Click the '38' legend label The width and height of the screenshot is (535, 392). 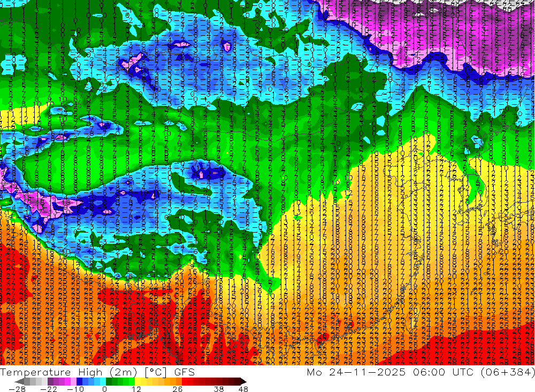[x=219, y=389]
